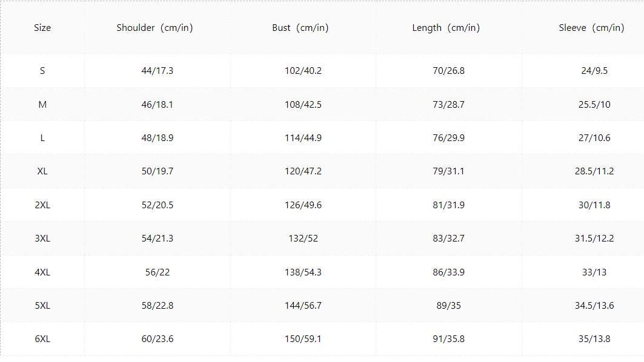
Task: Click the Size column header
Action: tap(42, 27)
